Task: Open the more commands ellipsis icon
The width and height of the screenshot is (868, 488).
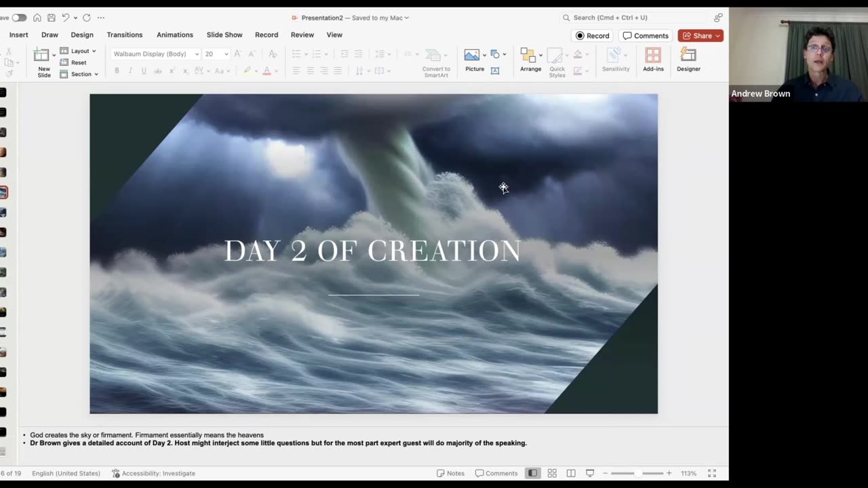Action: [101, 18]
